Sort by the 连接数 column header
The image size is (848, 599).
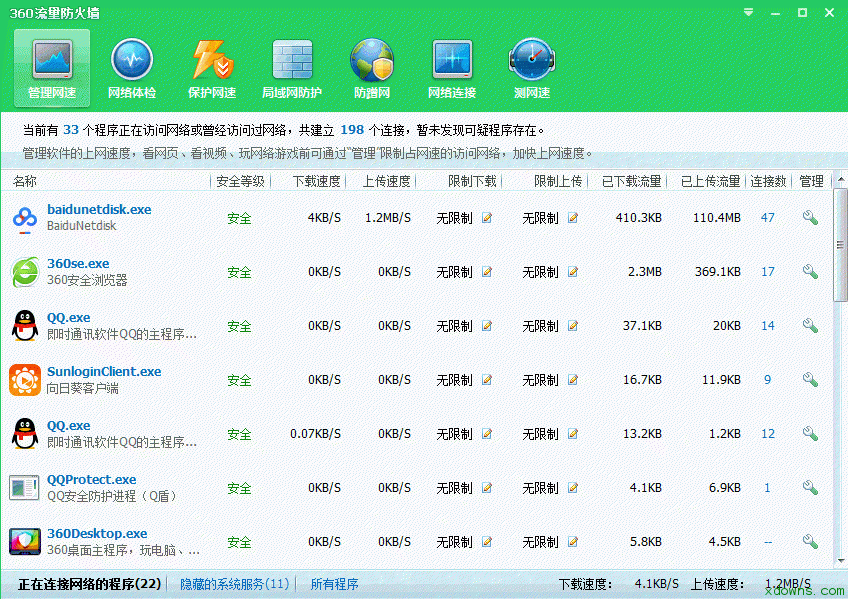click(768, 181)
